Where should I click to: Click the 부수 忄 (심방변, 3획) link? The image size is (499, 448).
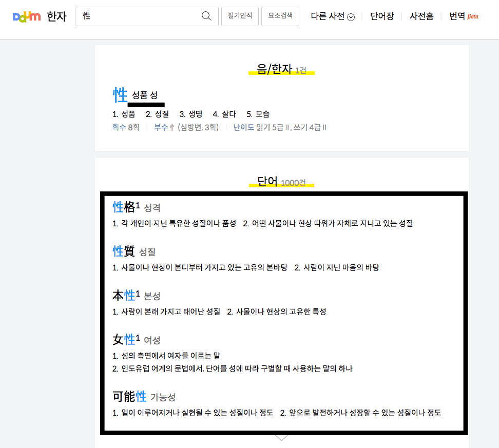[186, 127]
